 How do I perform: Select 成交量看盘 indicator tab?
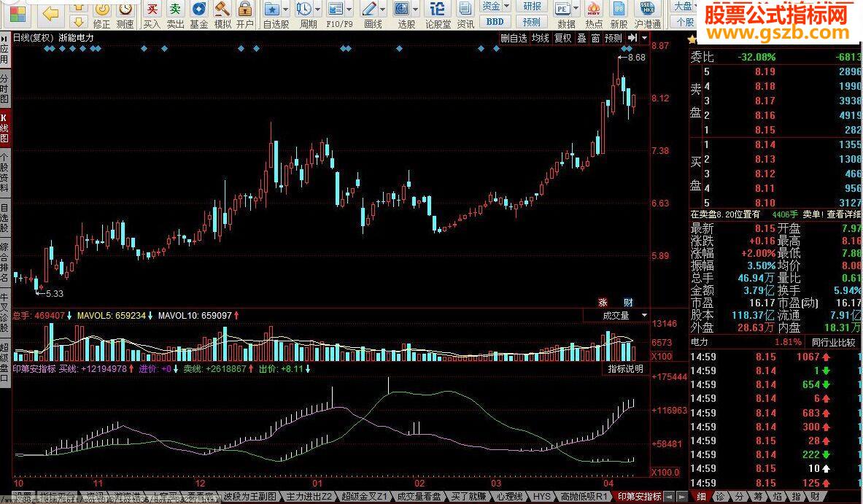pyautogui.click(x=419, y=496)
